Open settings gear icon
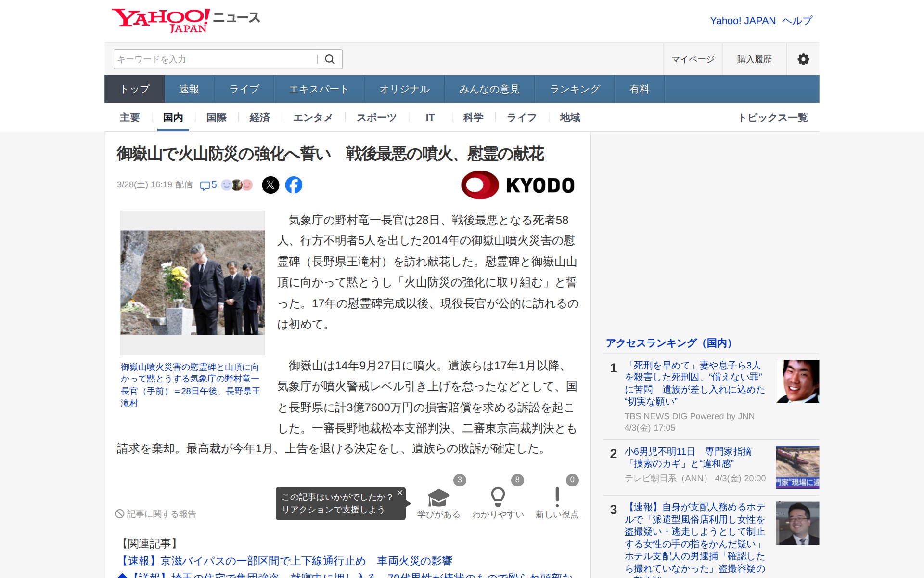The height and width of the screenshot is (578, 924). click(803, 59)
